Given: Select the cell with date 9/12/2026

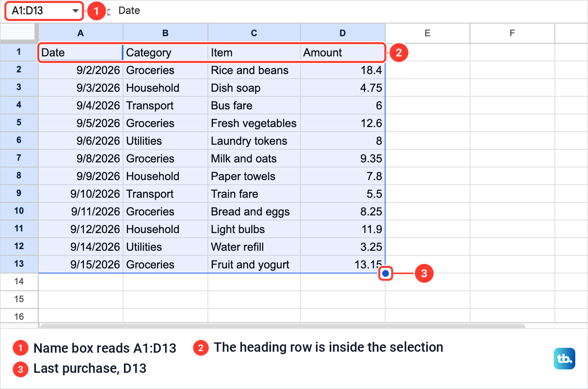Looking at the screenshot, I should point(81,229).
